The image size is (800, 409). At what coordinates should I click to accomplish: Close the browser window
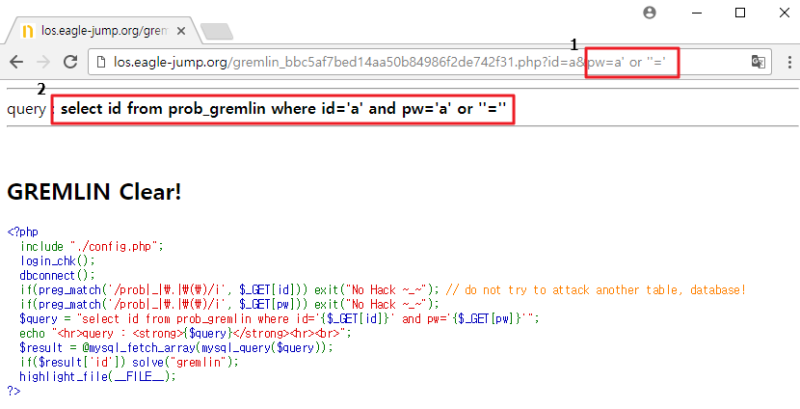coord(785,13)
